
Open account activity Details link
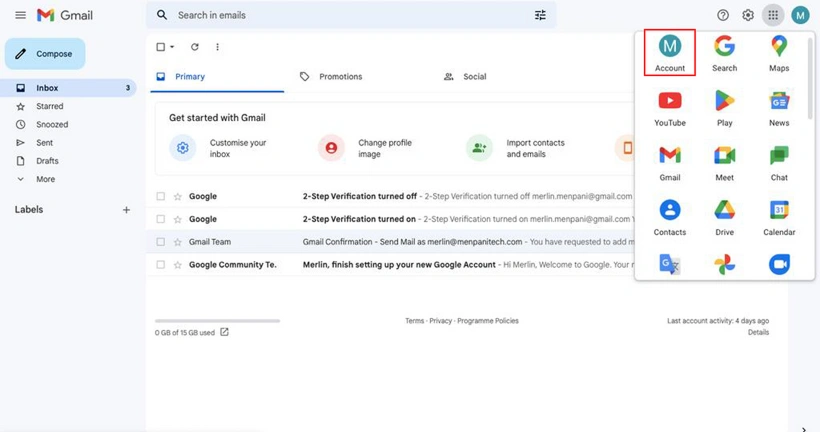(x=758, y=332)
